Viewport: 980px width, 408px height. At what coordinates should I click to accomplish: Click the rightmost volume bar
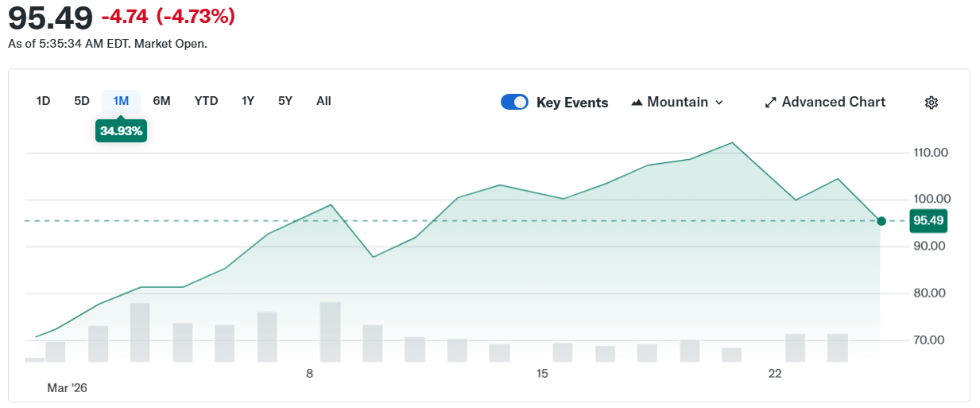838,348
